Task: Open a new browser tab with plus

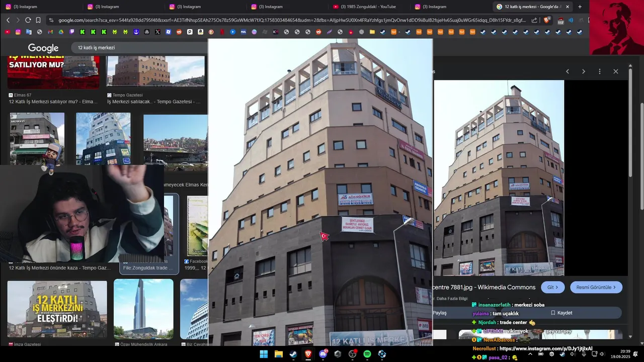Action: point(580,7)
